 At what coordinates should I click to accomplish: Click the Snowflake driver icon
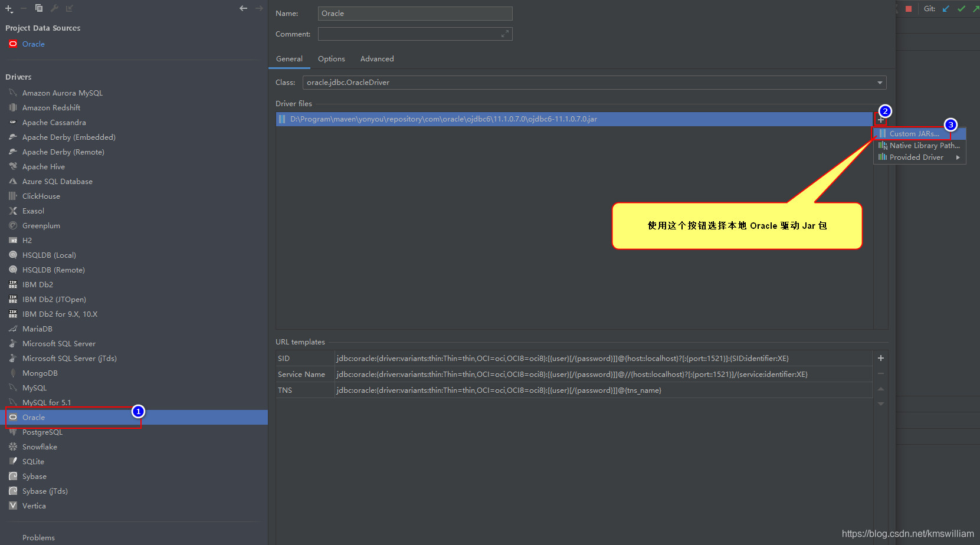pos(13,446)
